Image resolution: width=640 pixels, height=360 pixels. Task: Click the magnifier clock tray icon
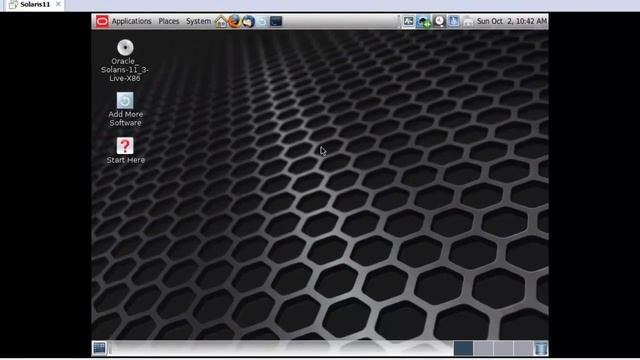pos(439,21)
